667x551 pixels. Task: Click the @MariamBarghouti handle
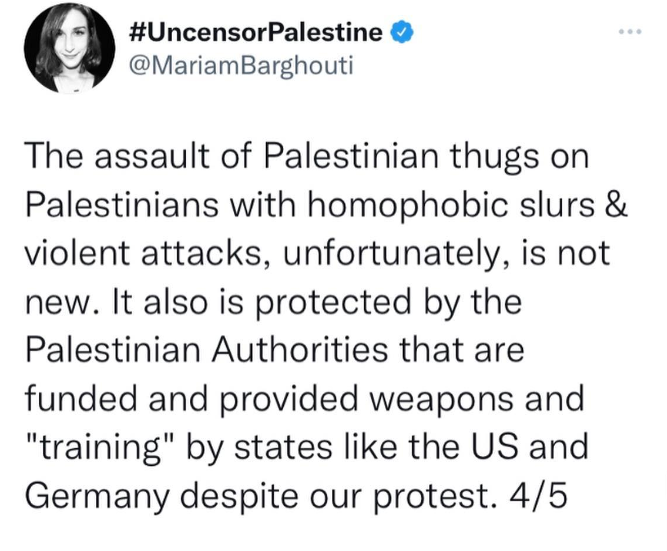pos(240,66)
